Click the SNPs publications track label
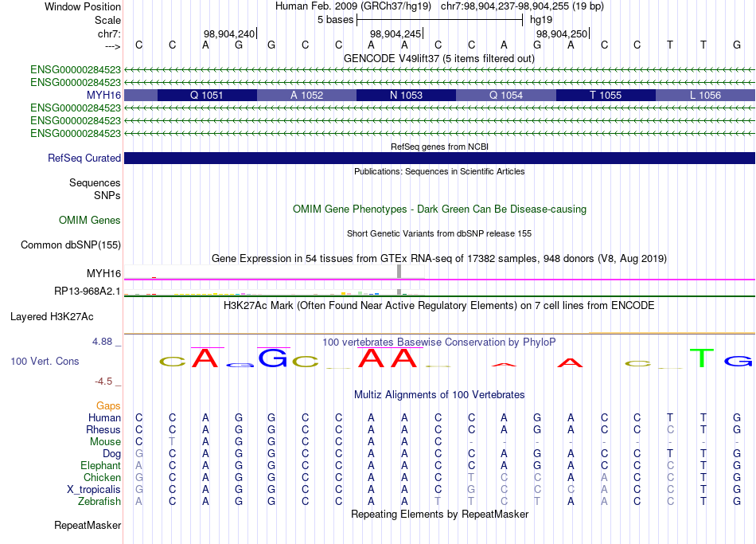 (x=107, y=195)
